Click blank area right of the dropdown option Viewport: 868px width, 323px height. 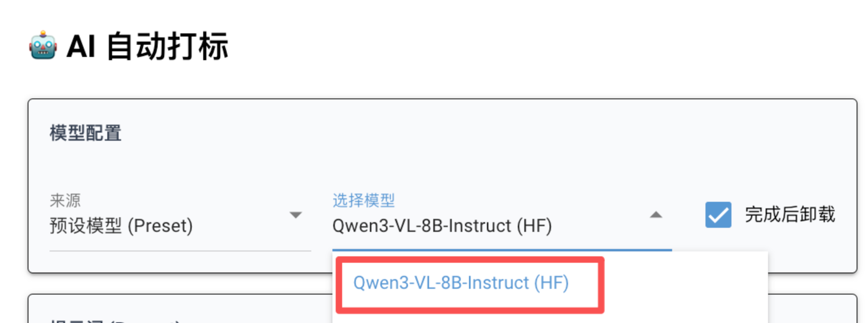click(x=687, y=285)
